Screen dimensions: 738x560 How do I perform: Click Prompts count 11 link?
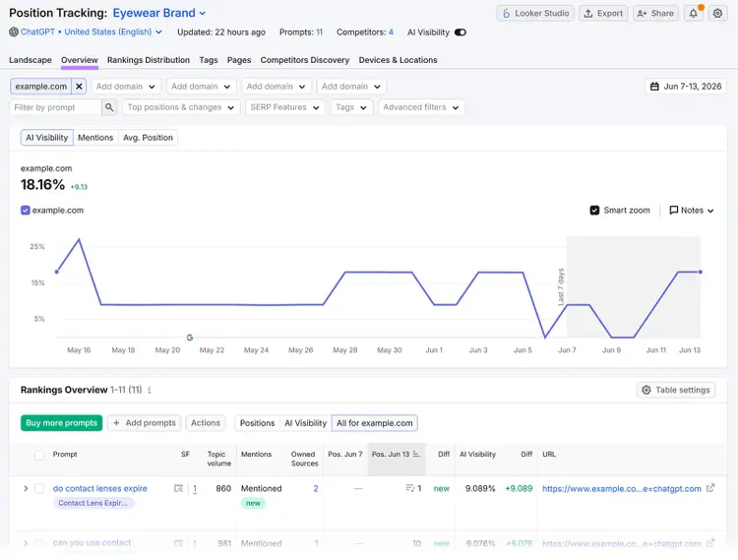(319, 32)
